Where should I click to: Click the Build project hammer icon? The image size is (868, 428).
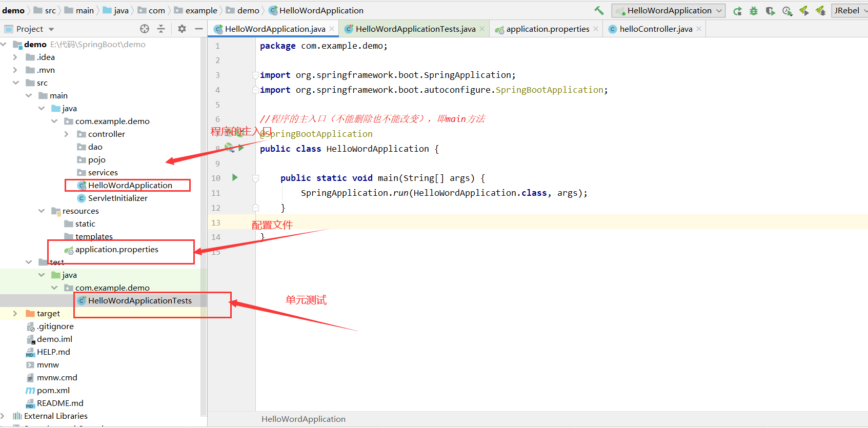tap(599, 10)
